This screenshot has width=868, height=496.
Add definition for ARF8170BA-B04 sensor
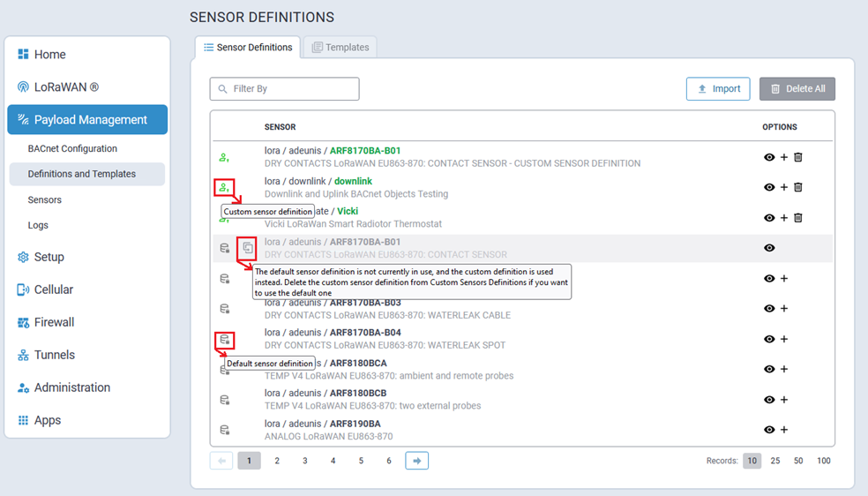click(x=784, y=339)
